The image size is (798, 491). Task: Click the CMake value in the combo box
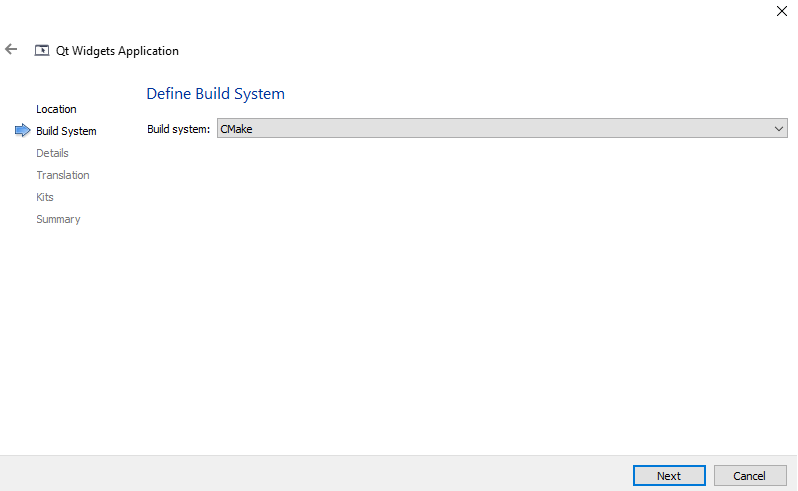[236, 129]
